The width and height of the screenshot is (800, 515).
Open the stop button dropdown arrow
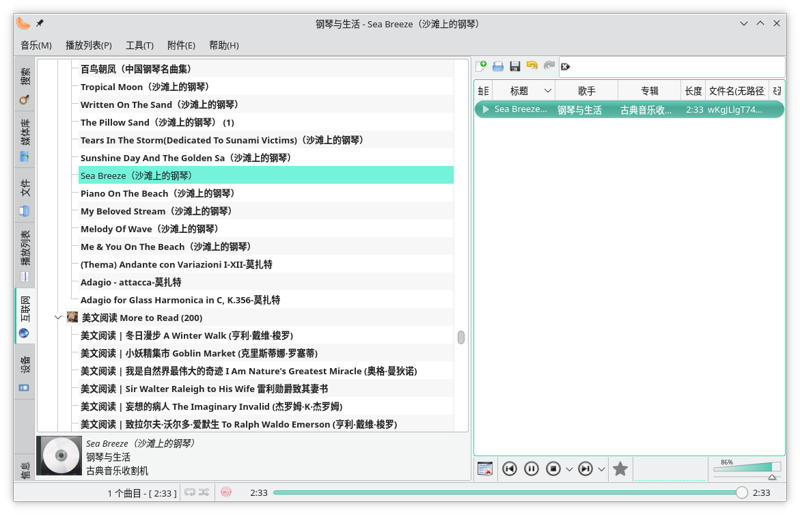(x=569, y=468)
